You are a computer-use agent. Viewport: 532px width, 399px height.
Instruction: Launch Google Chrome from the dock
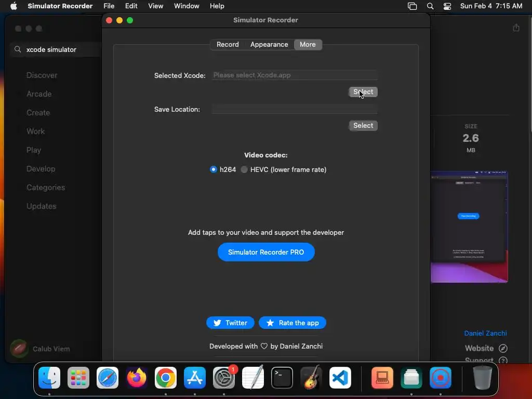point(166,378)
